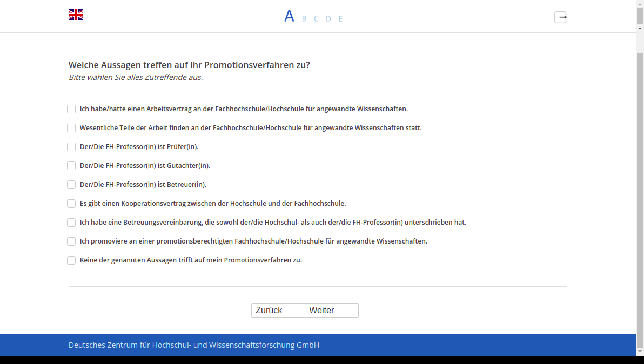Tick 'FH-Professor(in) ist Prüfer(in)' checkbox
The height and width of the screenshot is (364, 644).
(x=71, y=147)
